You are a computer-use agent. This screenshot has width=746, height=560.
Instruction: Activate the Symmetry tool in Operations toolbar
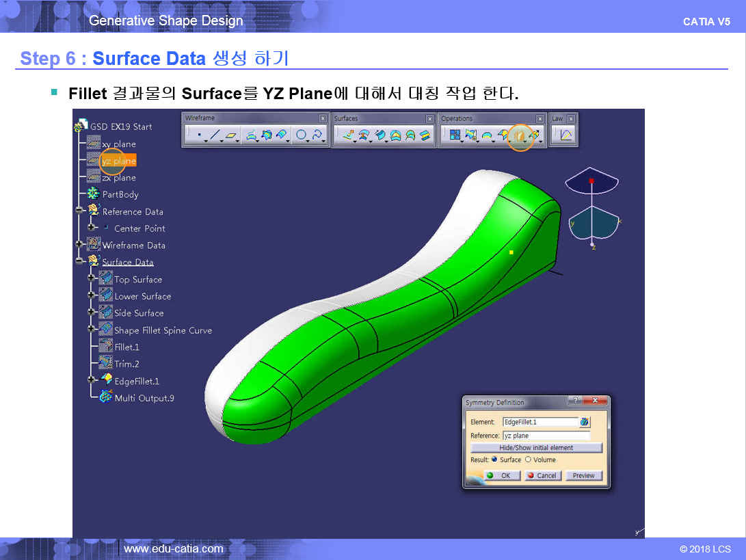(520, 136)
